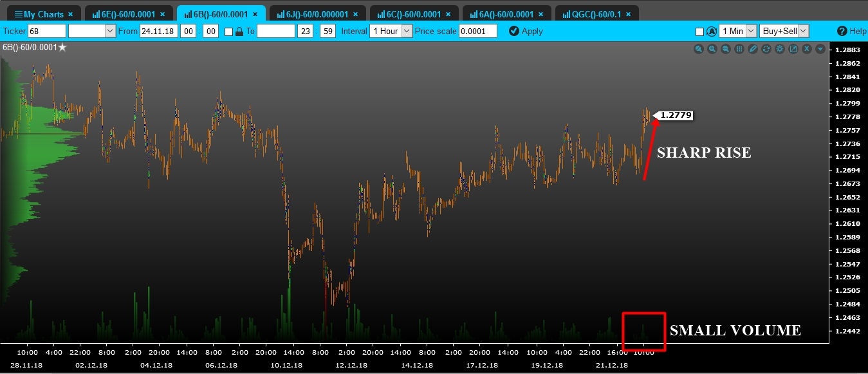Open the Interval dropdown showing 1 Hour
This screenshot has height=374, width=868.
point(391,31)
